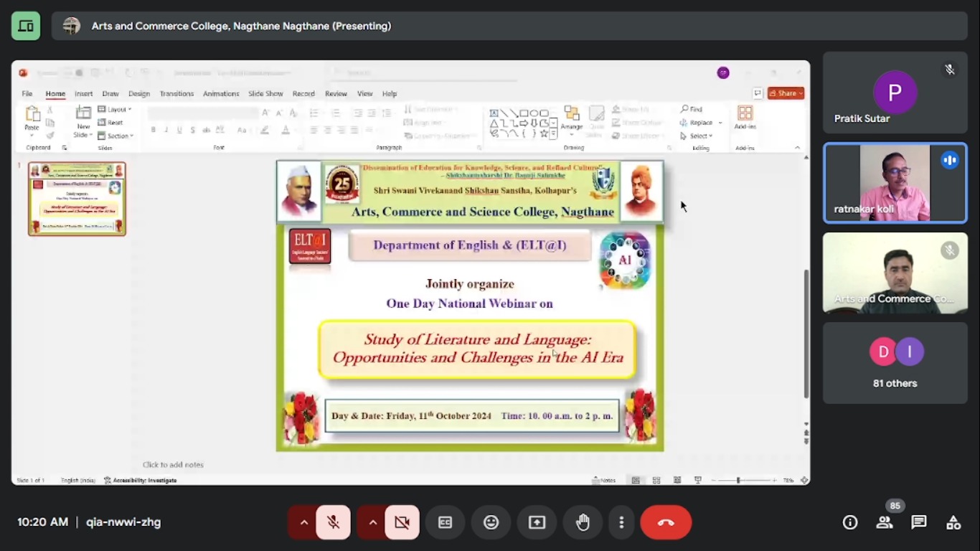The height and width of the screenshot is (551, 980).
Task: Open the Section dropdown
Action: [x=116, y=136]
